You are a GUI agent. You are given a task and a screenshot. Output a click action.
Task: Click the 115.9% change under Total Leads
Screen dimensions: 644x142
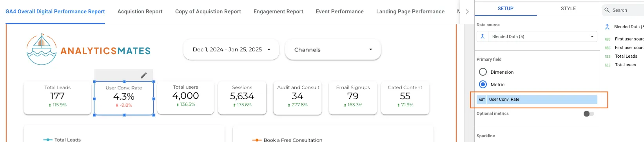pos(58,105)
